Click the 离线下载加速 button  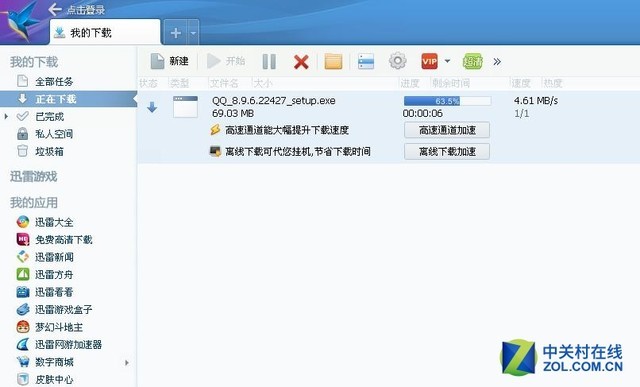coord(447,152)
